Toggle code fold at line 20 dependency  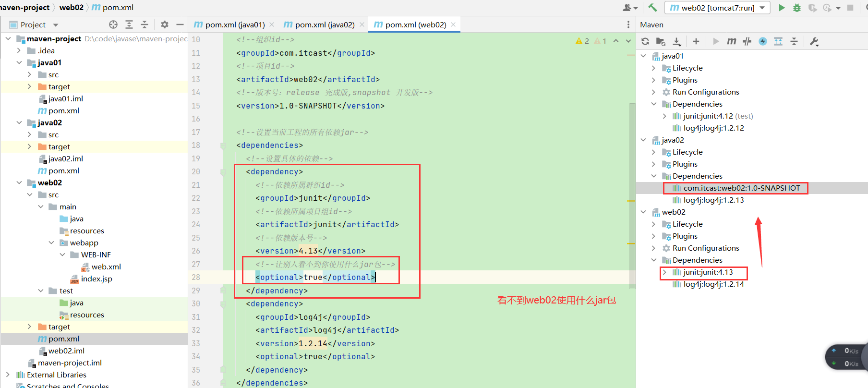[223, 172]
